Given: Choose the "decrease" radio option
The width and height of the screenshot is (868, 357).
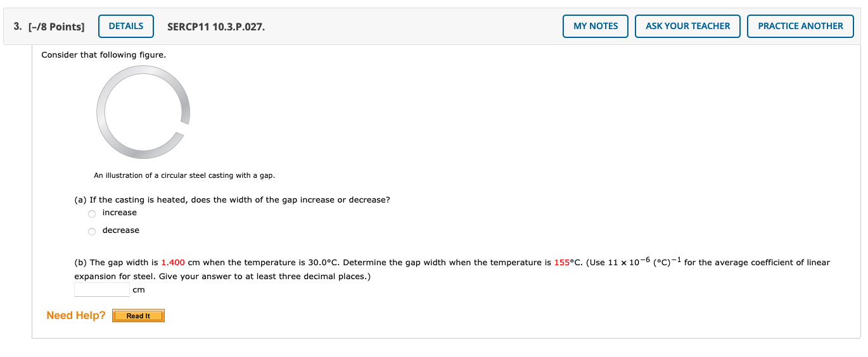Looking at the screenshot, I should click(x=92, y=231).
